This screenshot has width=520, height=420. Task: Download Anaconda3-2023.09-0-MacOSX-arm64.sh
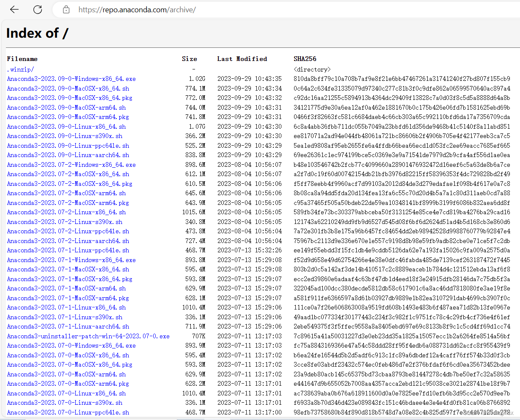(x=66, y=108)
